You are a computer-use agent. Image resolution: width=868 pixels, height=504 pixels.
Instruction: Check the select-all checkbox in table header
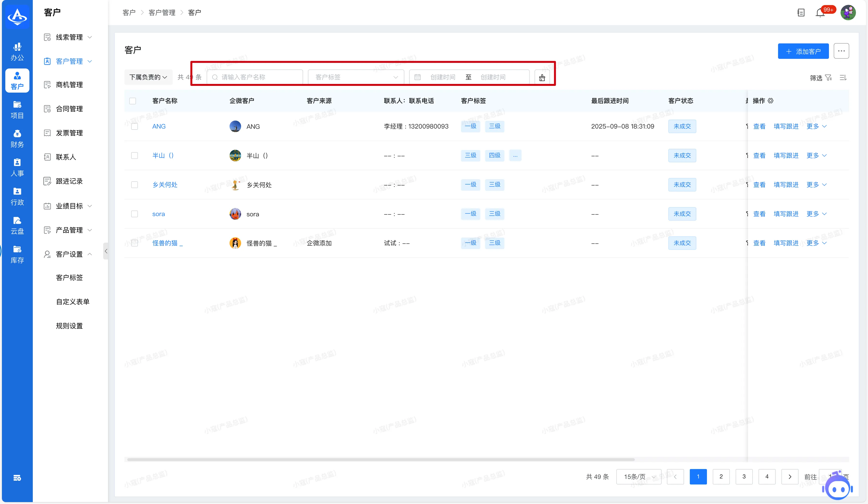click(x=133, y=101)
